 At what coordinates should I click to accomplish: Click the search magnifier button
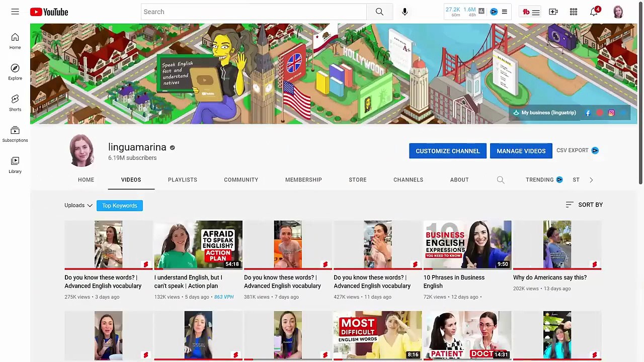pos(379,12)
